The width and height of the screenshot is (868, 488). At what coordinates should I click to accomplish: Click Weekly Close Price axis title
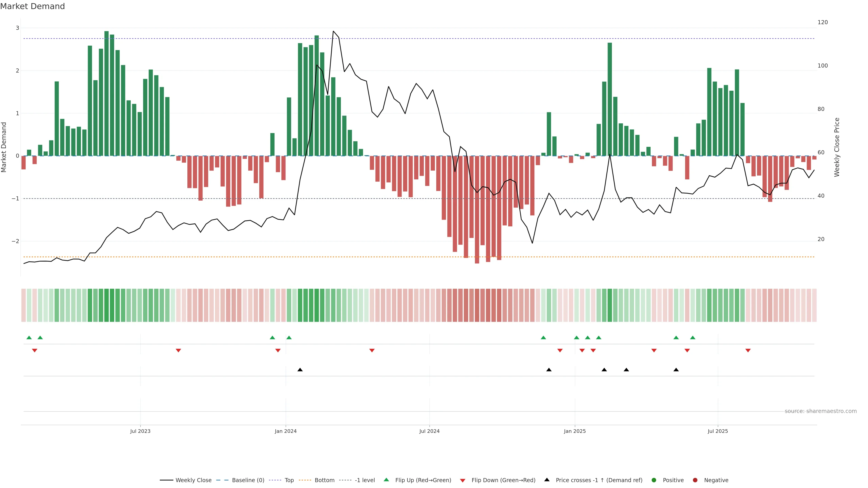tap(837, 147)
